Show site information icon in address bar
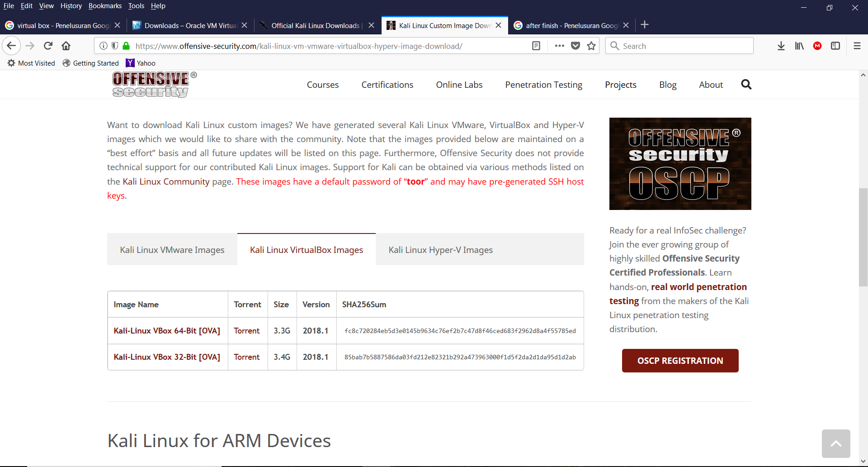 pos(104,46)
